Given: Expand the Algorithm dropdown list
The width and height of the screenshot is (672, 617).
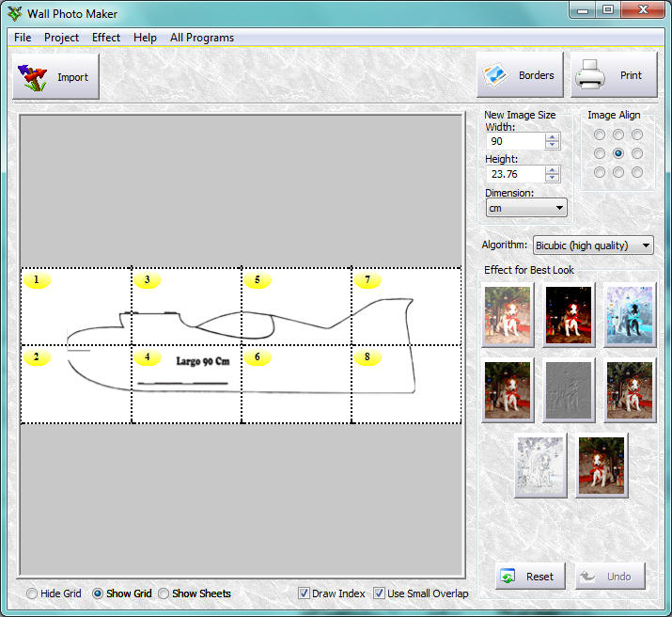Looking at the screenshot, I should (593, 245).
